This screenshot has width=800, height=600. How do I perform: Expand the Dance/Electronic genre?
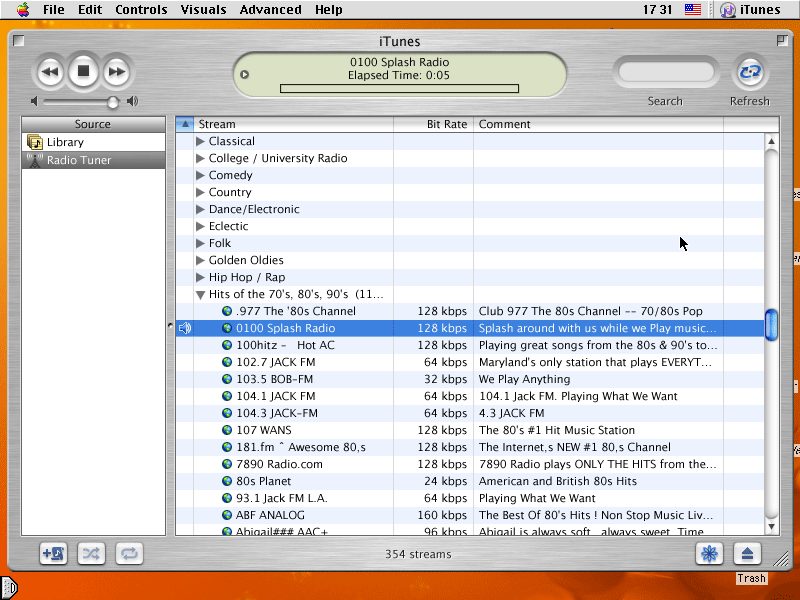click(x=200, y=209)
